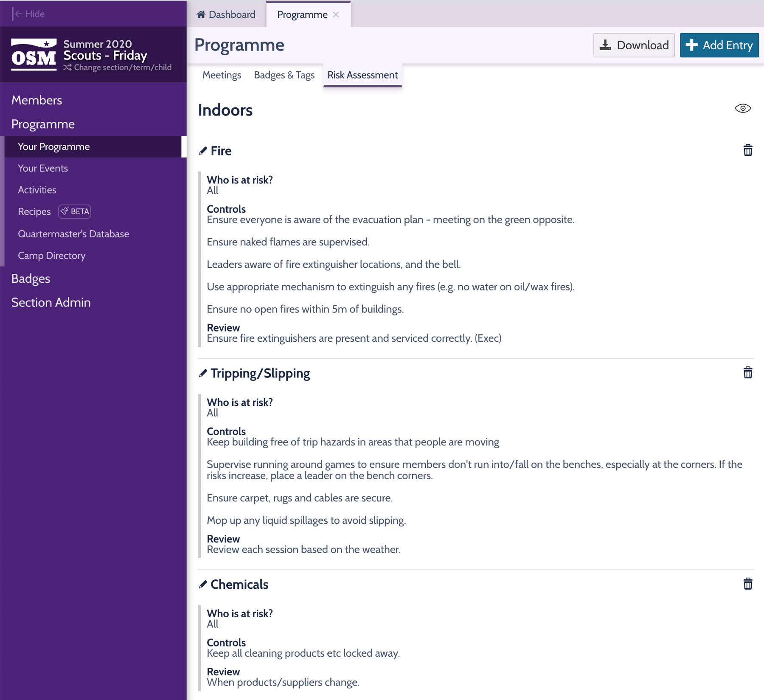Click the home icon on Dashboard tab
Screen dimensions: 764x700
[x=201, y=14]
